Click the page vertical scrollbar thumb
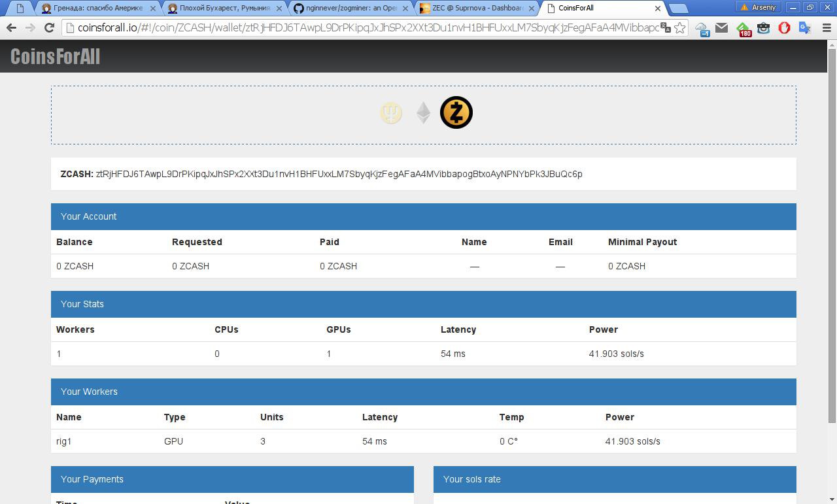Viewport: 837px width, 504px height. [x=832, y=235]
